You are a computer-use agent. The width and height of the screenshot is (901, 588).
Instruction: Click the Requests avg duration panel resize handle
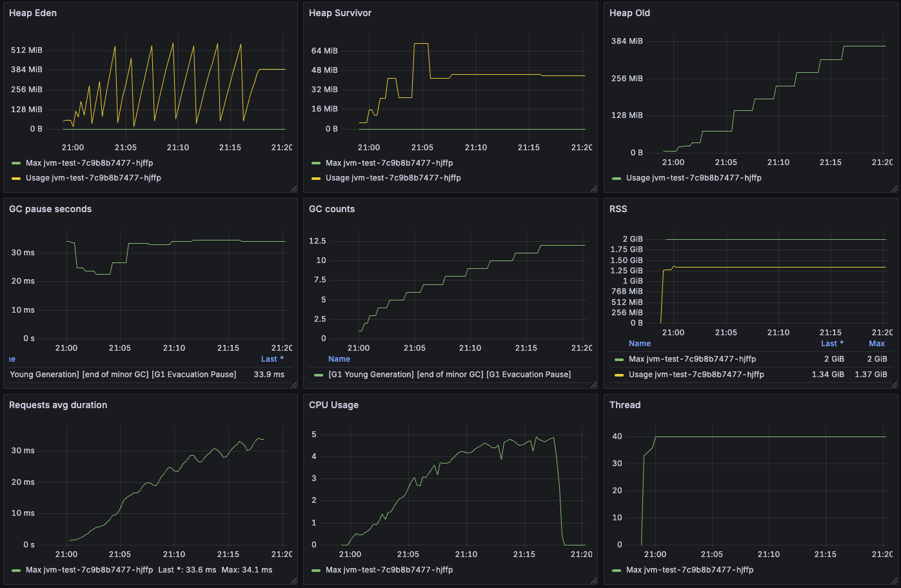(x=294, y=581)
